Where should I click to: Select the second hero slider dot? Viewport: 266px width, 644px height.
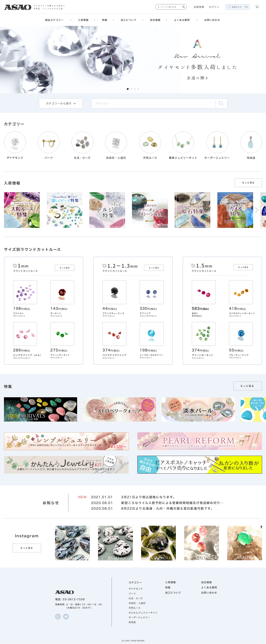[131, 89]
